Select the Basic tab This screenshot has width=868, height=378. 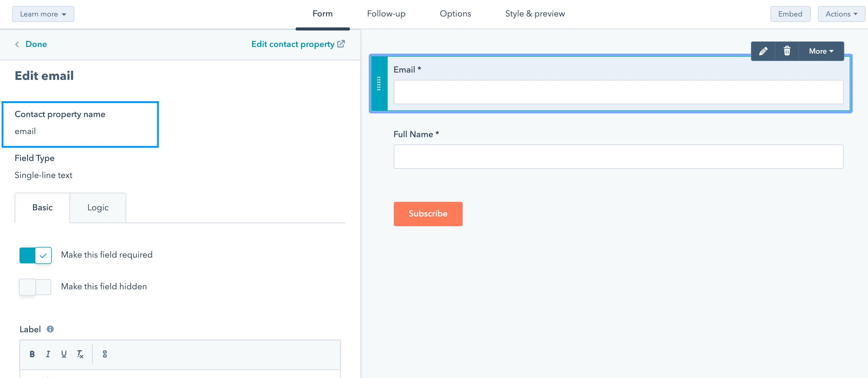(42, 208)
